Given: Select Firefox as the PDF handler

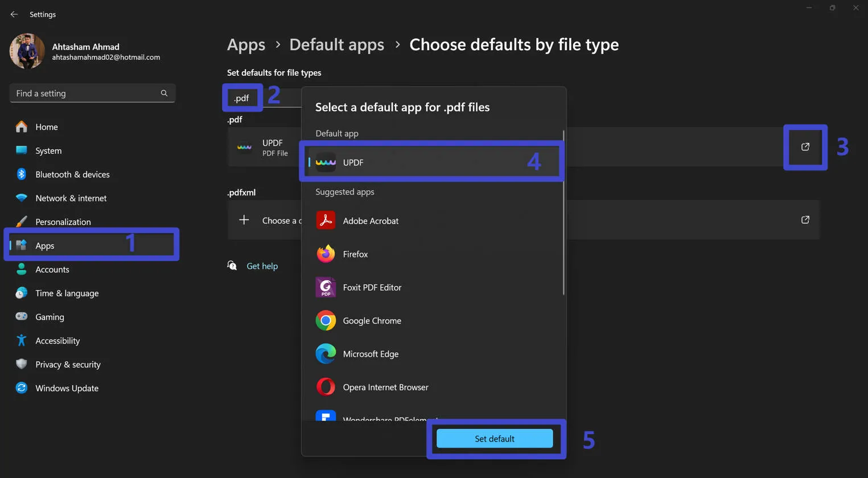Looking at the screenshot, I should pos(355,254).
